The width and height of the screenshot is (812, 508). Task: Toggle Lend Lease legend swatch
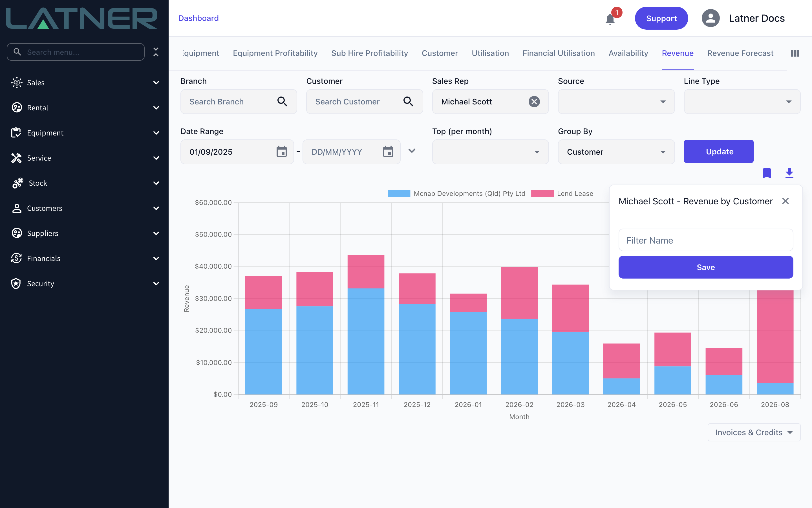[x=542, y=194]
